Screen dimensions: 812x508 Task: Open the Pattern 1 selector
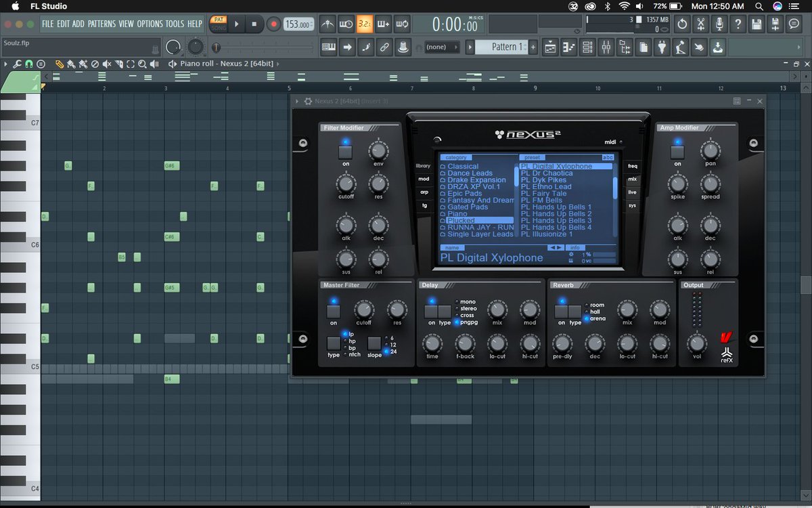(x=501, y=47)
